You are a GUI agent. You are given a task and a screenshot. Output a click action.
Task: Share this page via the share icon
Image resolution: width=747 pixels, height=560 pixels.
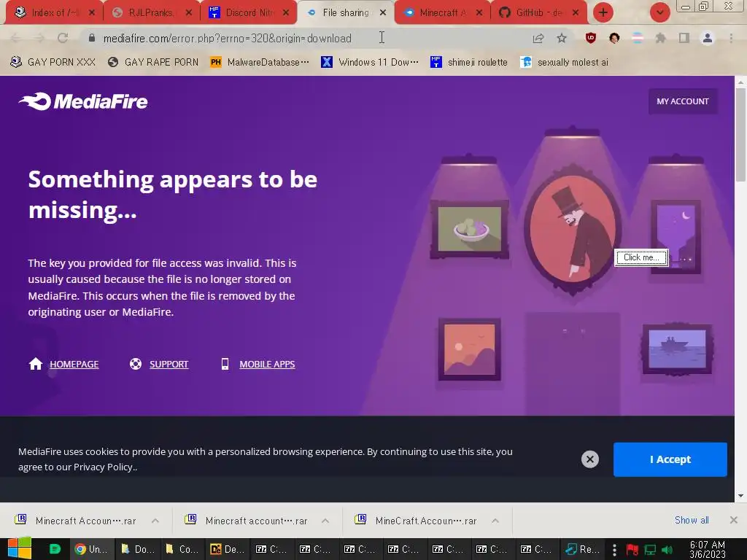click(x=538, y=38)
